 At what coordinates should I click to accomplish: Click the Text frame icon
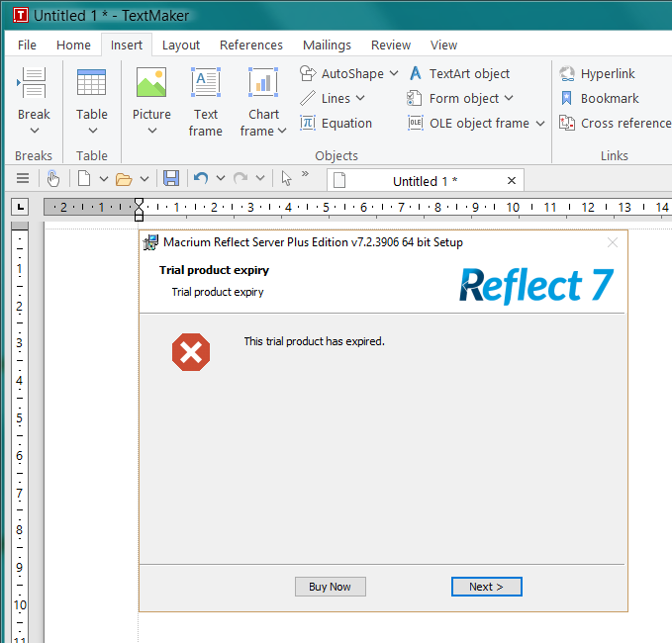[206, 89]
